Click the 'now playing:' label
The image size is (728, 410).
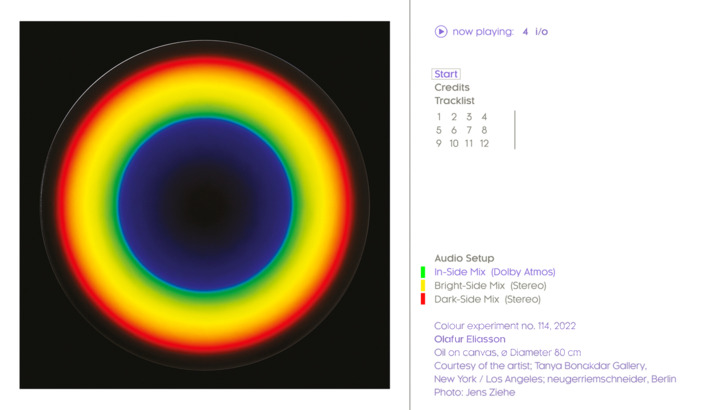tap(483, 32)
